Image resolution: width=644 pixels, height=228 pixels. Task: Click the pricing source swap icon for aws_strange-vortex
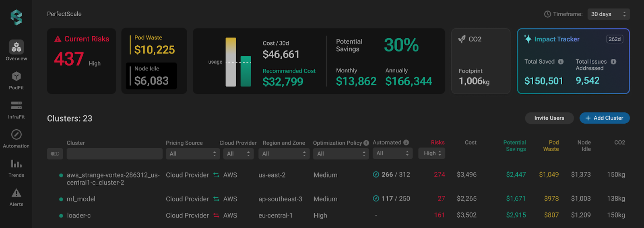click(x=216, y=175)
